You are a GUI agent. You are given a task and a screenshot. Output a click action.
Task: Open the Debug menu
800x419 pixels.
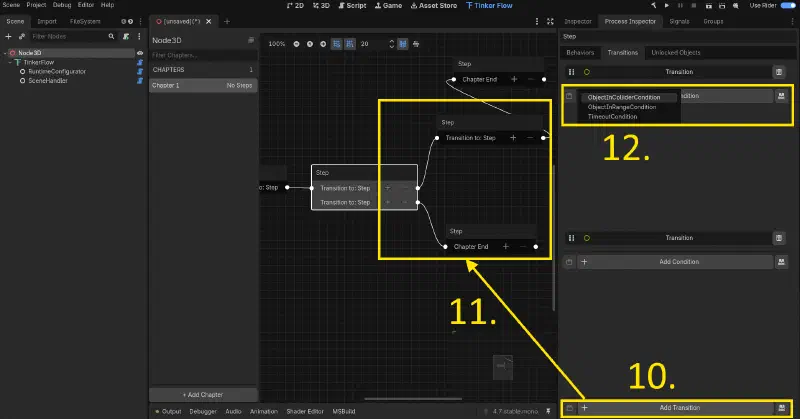(62, 5)
